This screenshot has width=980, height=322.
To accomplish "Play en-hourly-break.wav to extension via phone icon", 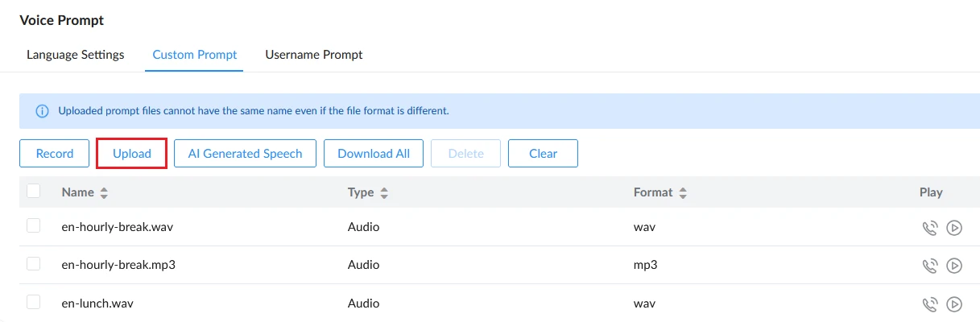I will (x=930, y=228).
